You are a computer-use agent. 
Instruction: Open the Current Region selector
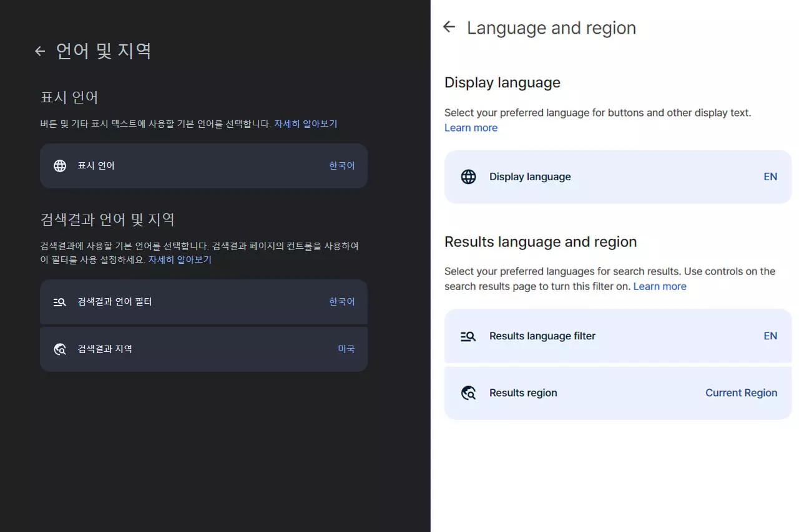point(741,392)
